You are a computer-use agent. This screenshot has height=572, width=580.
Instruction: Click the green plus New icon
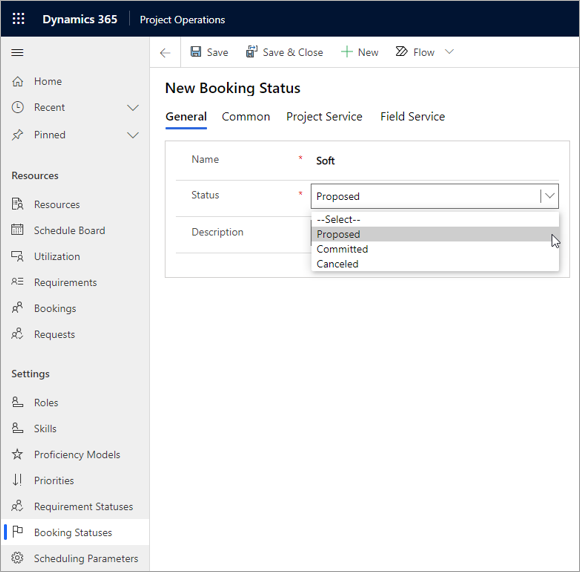pos(347,52)
